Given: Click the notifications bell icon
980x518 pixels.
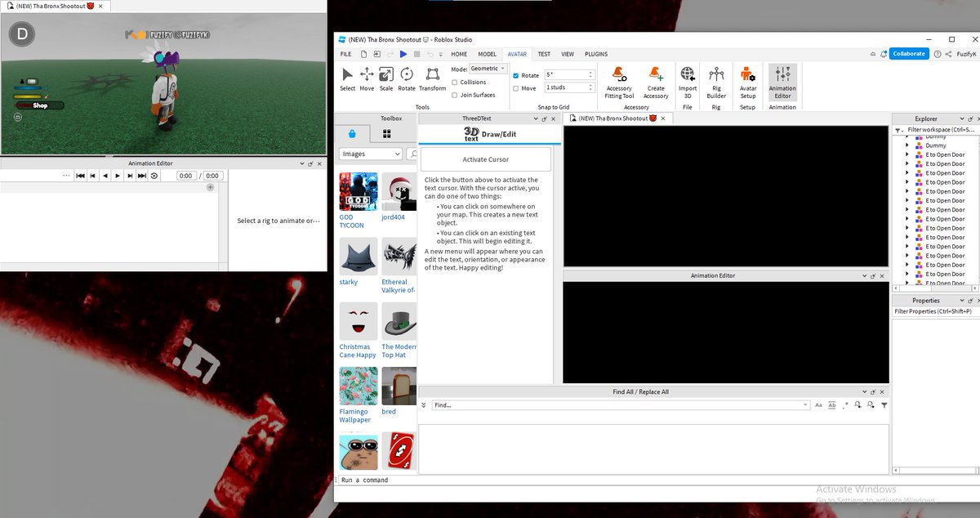Looking at the screenshot, I should coord(884,54).
